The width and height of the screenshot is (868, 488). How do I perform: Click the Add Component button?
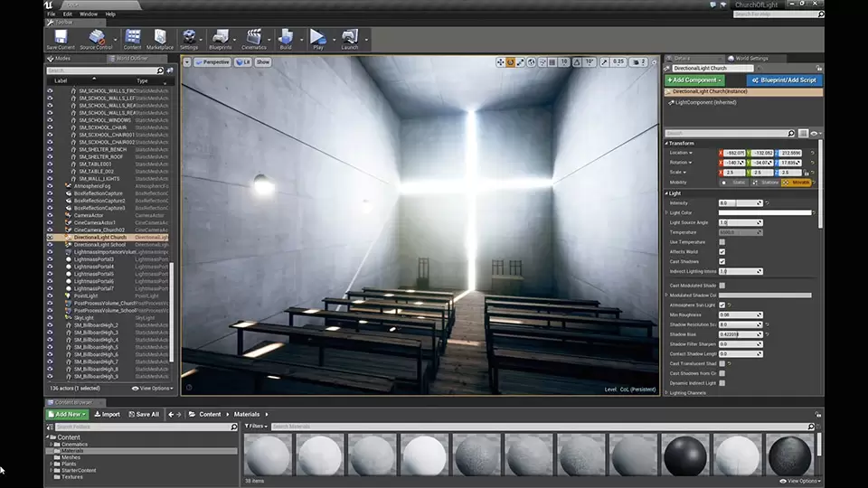pyautogui.click(x=695, y=80)
